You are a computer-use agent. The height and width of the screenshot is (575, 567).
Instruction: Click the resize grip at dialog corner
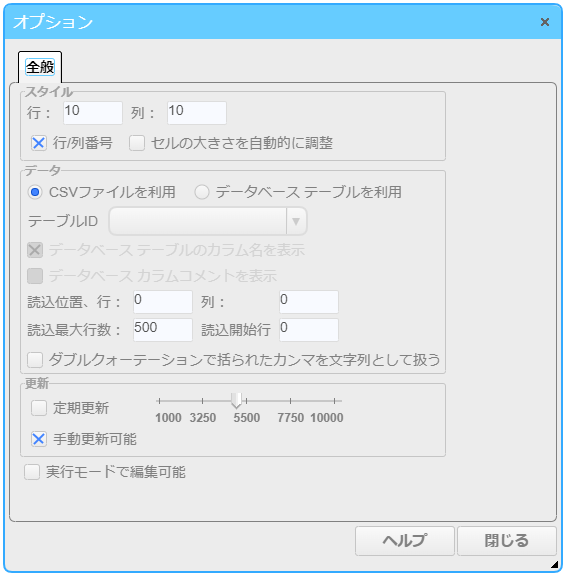[555, 564]
